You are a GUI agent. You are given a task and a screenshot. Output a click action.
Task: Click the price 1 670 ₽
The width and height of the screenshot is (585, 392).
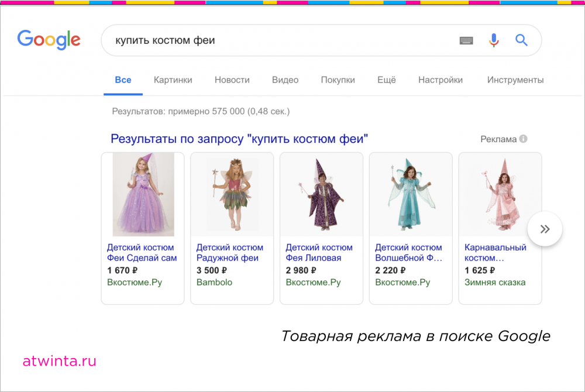click(x=122, y=270)
